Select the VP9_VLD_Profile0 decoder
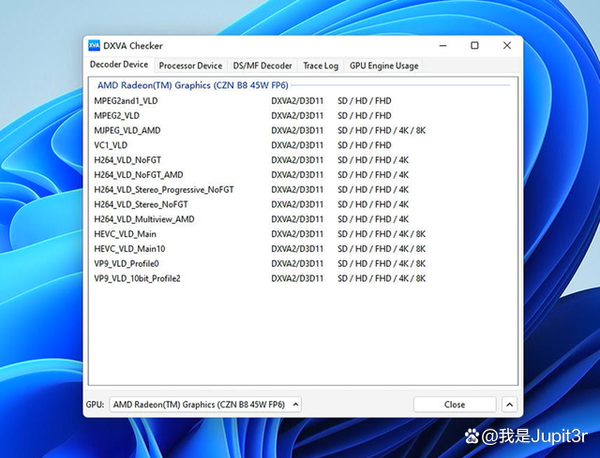600x458 pixels. tap(126, 264)
